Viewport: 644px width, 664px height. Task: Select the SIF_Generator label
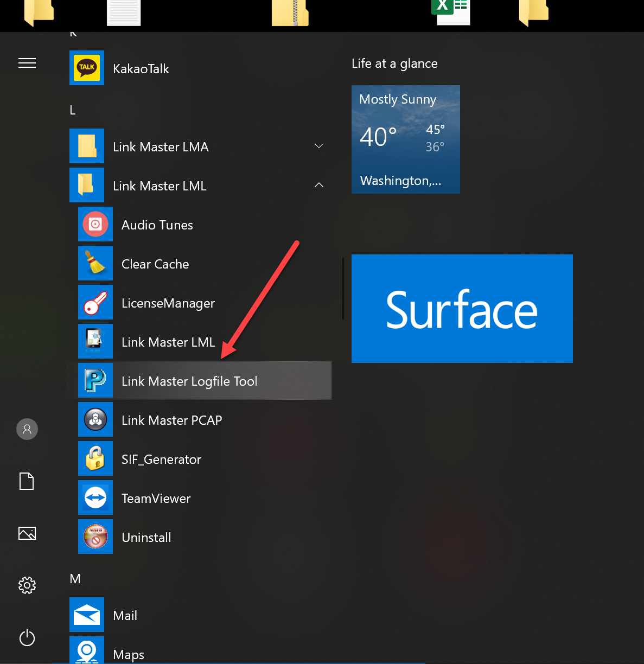pos(162,459)
